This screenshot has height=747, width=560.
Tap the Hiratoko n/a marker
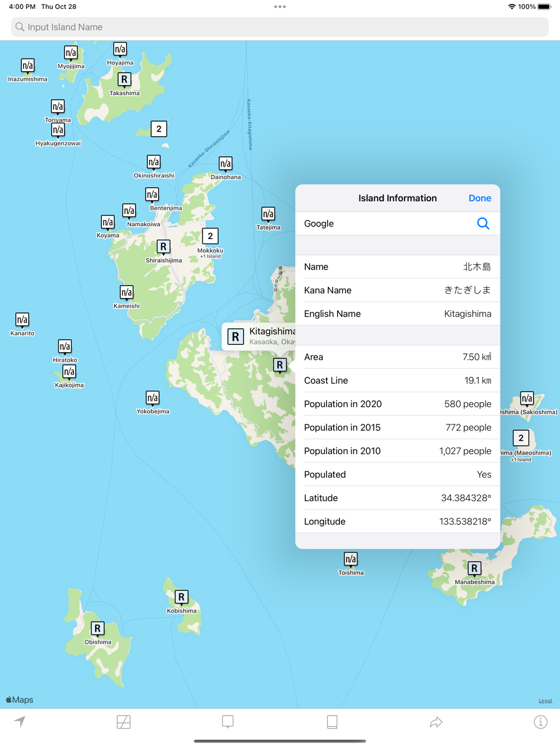(64, 347)
